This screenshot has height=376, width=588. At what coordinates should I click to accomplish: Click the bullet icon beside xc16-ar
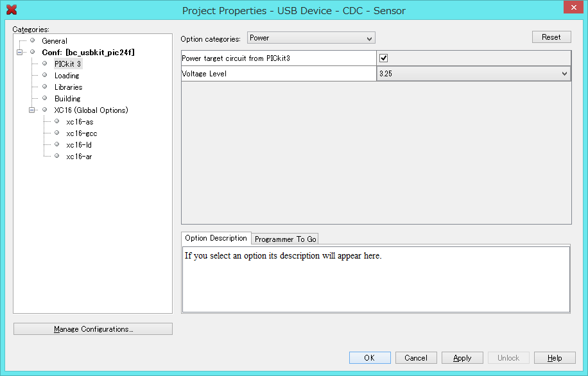click(56, 156)
